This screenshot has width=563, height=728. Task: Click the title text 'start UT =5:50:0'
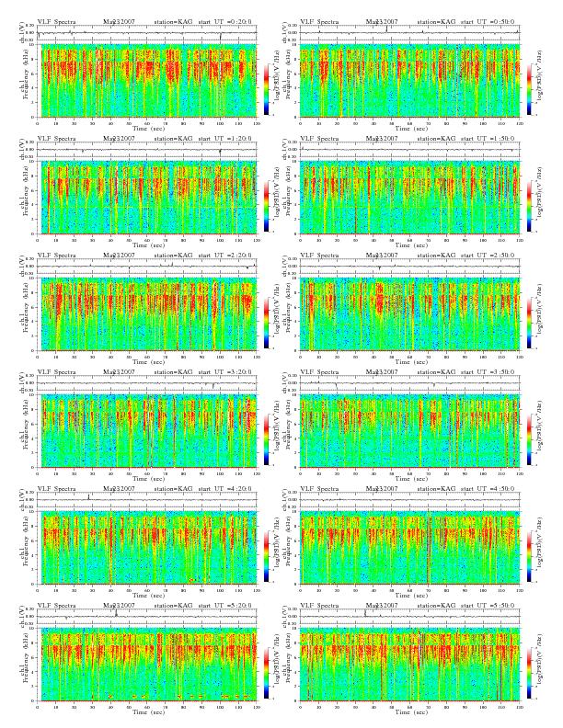[488, 606]
